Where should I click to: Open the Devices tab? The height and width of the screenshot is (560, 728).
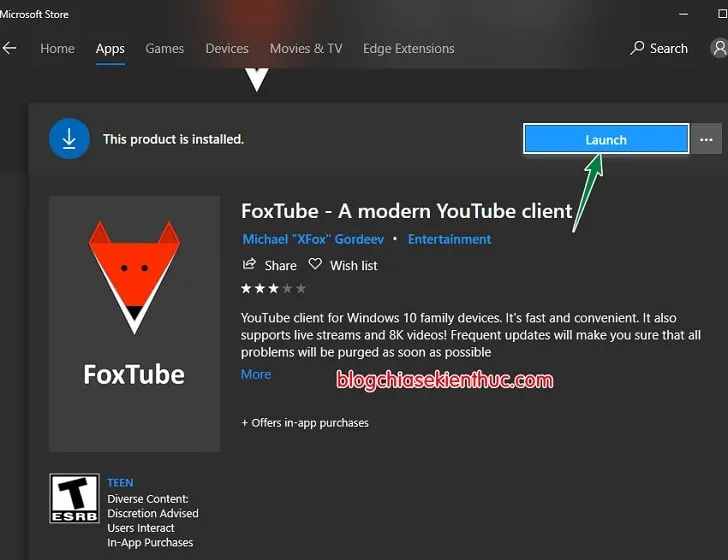click(227, 48)
